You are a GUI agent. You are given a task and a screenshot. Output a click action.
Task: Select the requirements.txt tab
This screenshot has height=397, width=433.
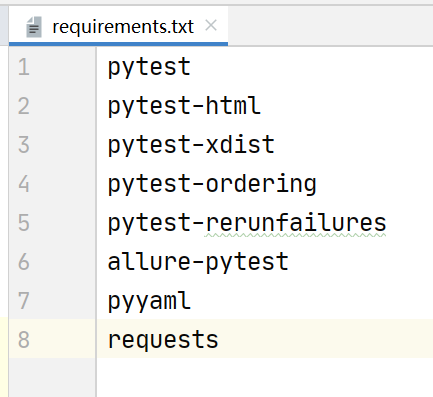118,26
